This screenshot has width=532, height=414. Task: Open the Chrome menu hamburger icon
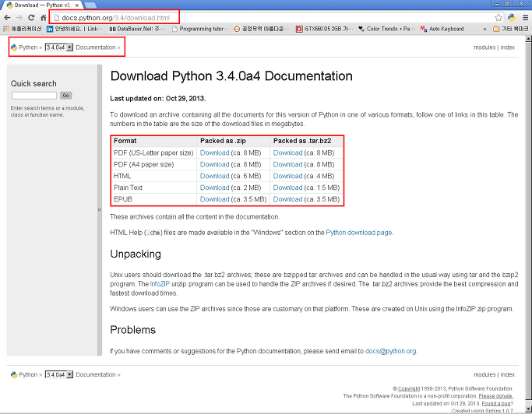click(525, 18)
